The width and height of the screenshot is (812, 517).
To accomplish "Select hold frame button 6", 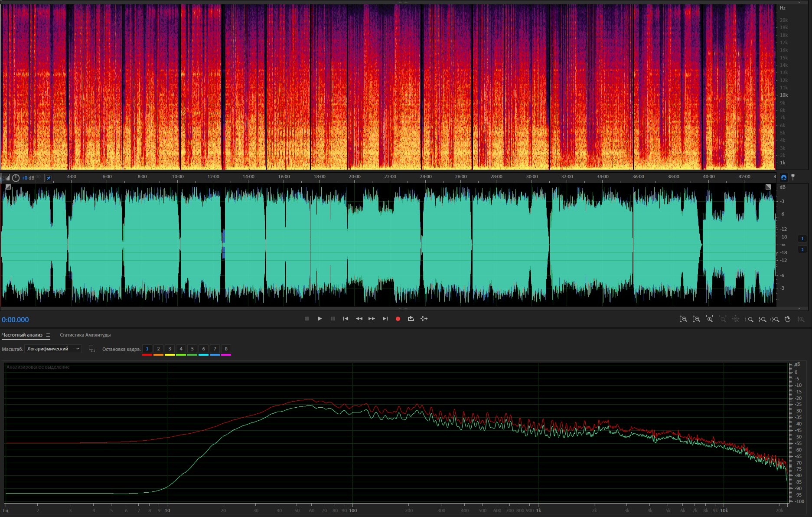I will tap(203, 349).
